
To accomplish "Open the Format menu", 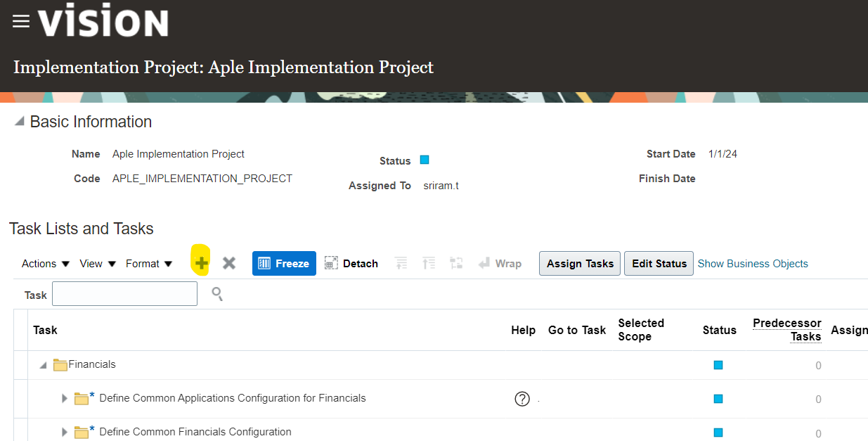I will [149, 263].
